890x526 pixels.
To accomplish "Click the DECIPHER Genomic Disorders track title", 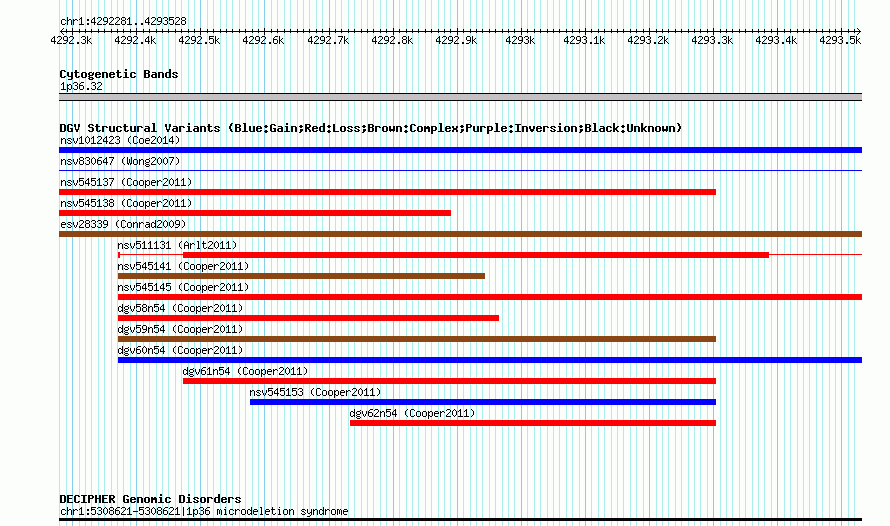I will [x=150, y=499].
